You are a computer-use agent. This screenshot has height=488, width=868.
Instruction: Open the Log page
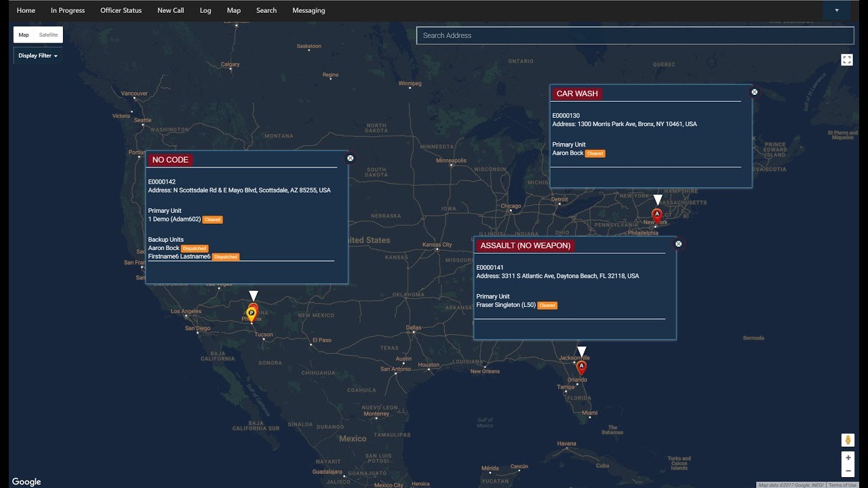click(205, 10)
